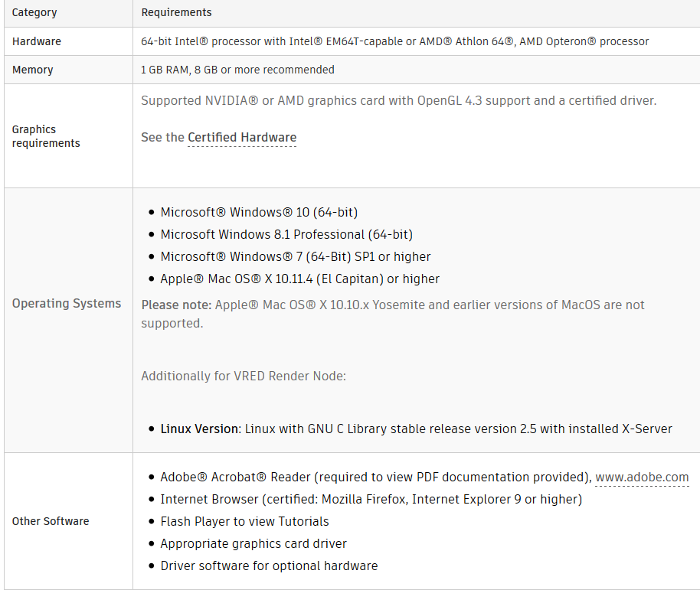The height and width of the screenshot is (590, 700).
Task: Click the Windows 8.1 Professional list item
Action: 286,235
